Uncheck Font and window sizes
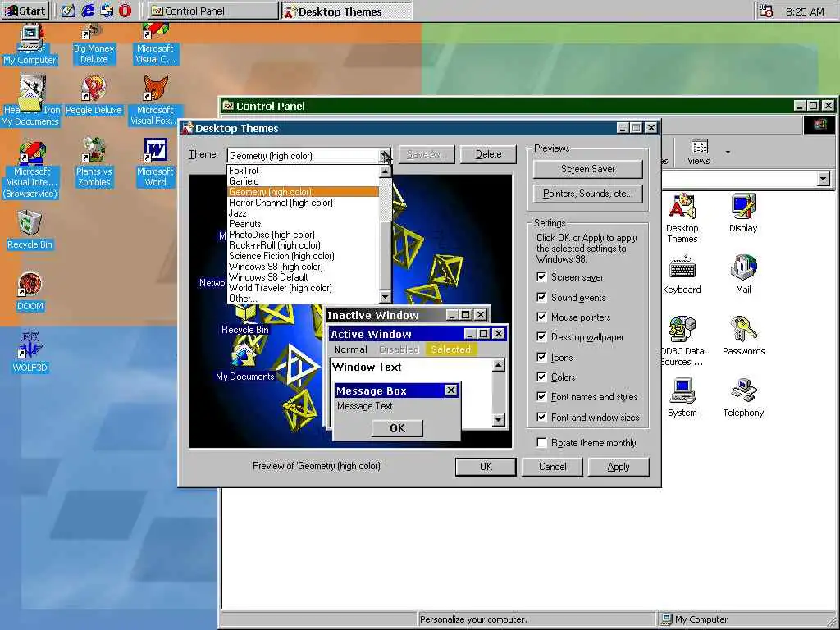840x630 pixels. [x=541, y=418]
